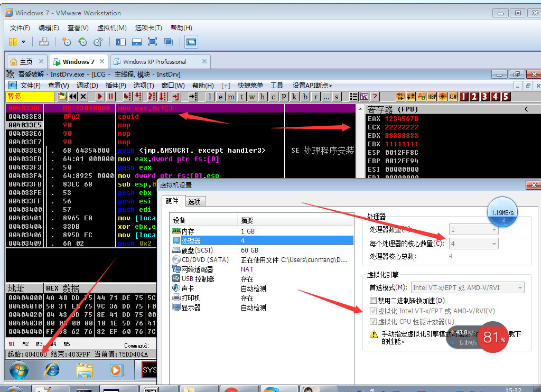Click the OllyDbg trace over icon
The height and width of the screenshot is (392, 541).
tap(162, 97)
